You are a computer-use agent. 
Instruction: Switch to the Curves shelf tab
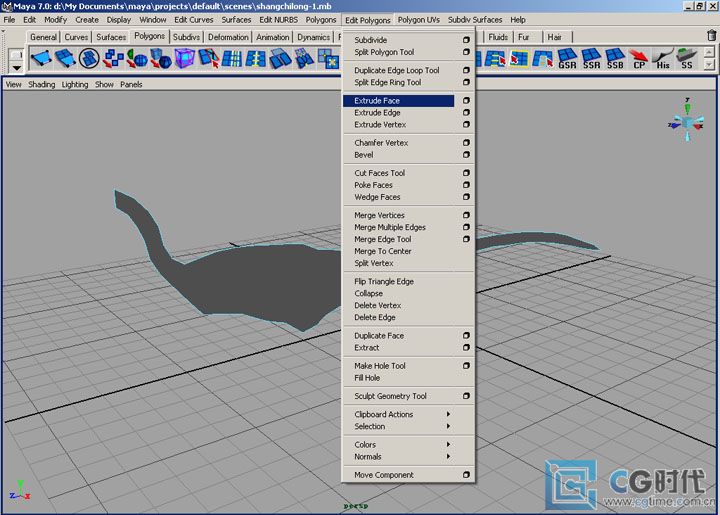[x=76, y=37]
